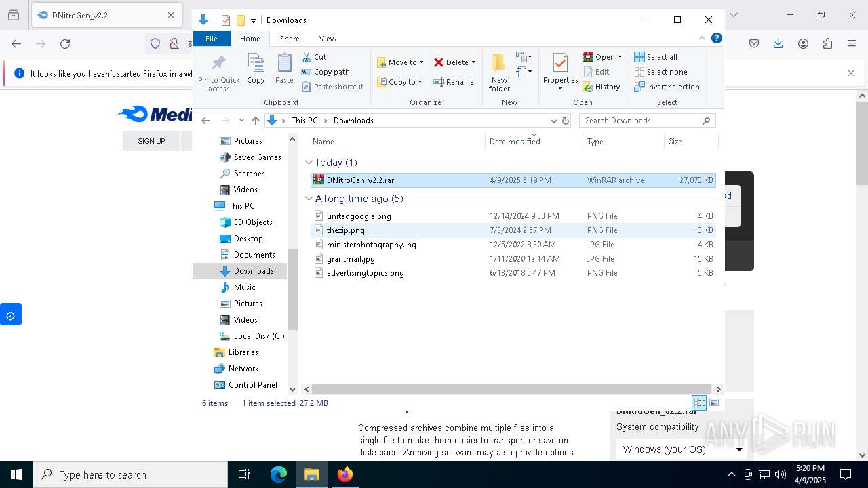Viewport: 868px width, 488px height.
Task: Expand Open dropdown in ribbon
Action: tap(620, 57)
